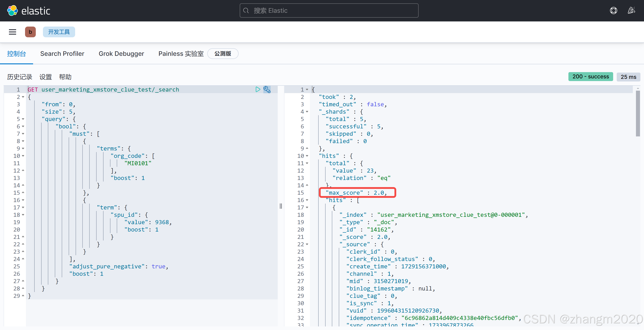
Task: Collapse the '_shards' section in the response
Action: 307,112
